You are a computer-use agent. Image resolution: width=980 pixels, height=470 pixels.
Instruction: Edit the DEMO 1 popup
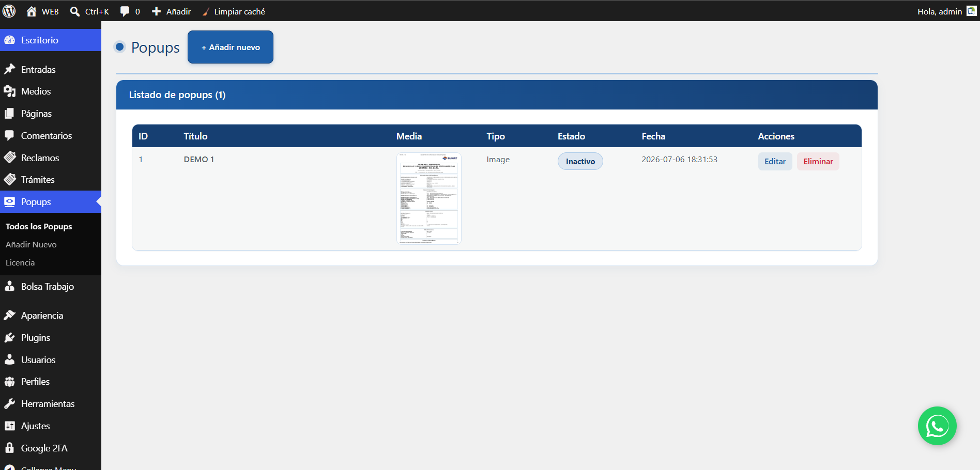775,161
